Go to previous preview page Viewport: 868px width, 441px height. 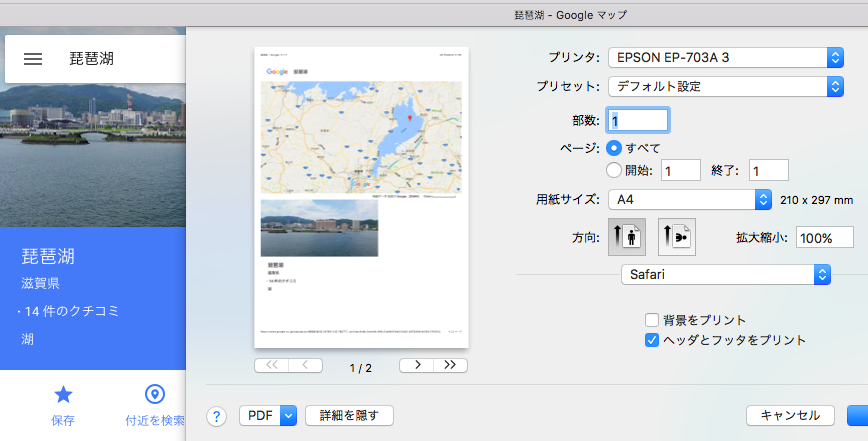(306, 365)
